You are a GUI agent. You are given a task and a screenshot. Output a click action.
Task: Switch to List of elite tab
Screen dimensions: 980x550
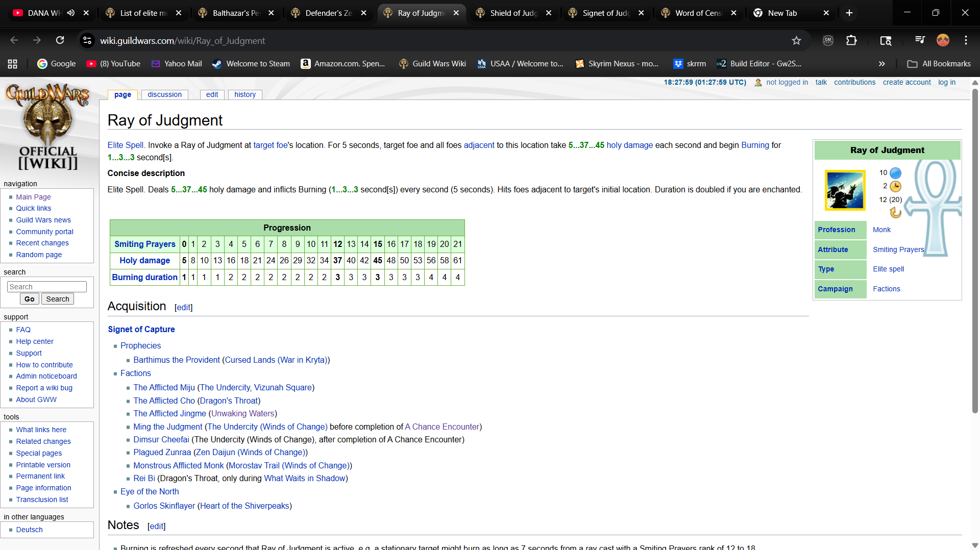tap(143, 13)
